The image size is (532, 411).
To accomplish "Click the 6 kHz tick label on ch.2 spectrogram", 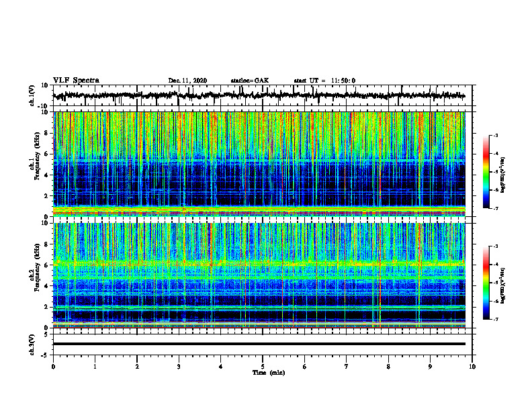I will click(x=46, y=265).
